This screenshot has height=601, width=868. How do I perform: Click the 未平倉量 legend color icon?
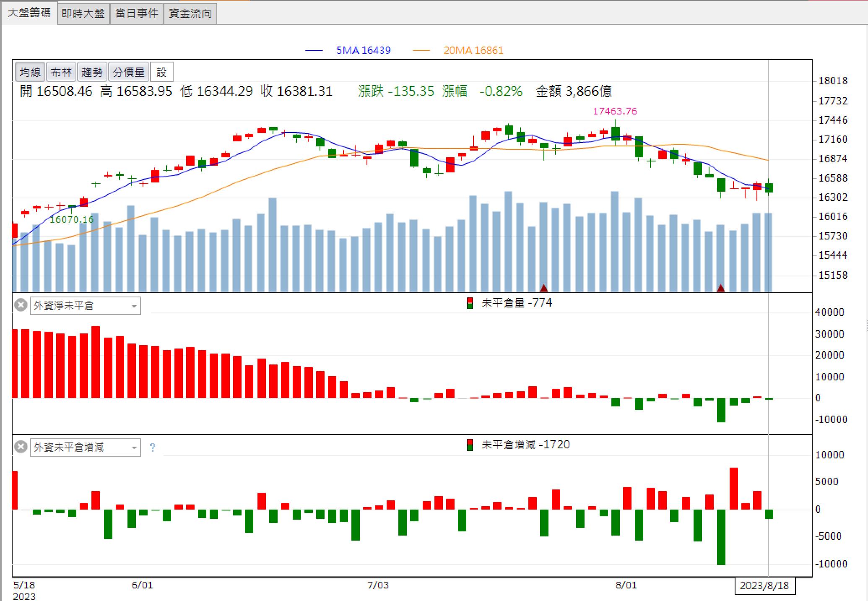470,303
